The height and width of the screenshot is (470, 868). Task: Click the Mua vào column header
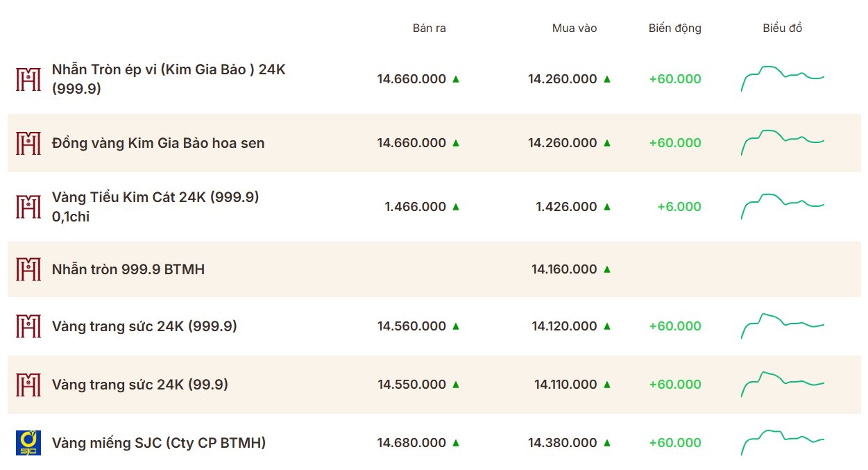point(575,28)
